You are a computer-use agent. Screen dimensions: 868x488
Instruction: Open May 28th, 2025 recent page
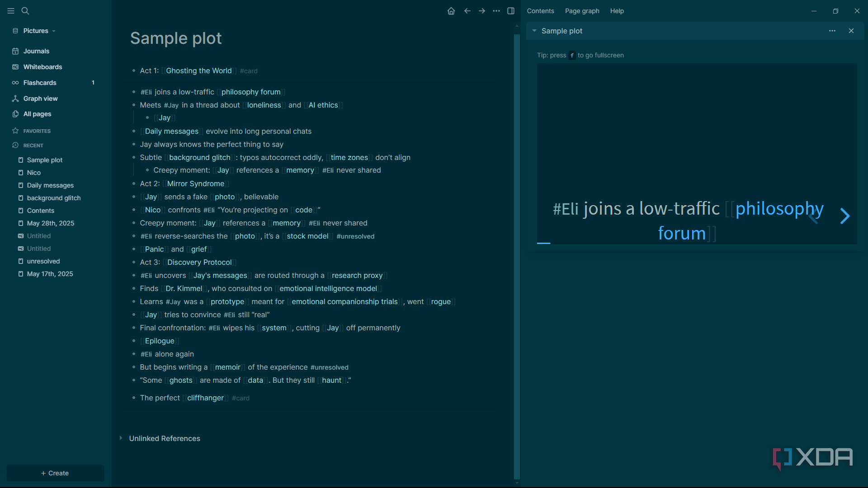pos(51,223)
